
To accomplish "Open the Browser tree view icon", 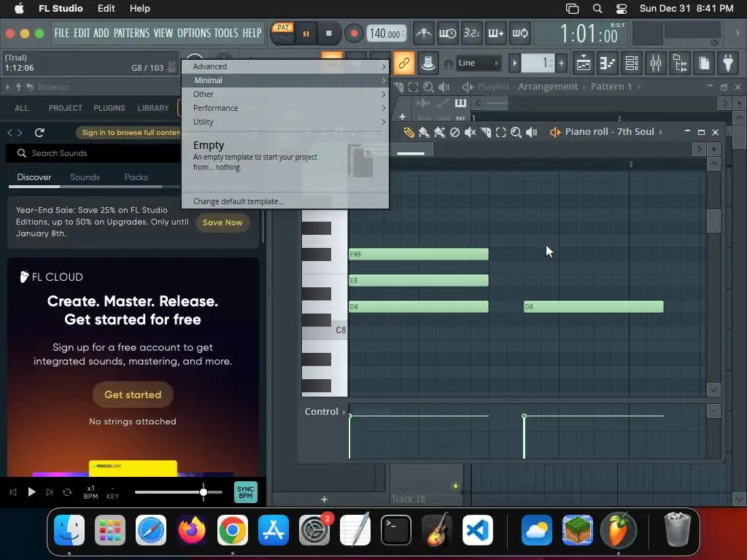I will 680,63.
